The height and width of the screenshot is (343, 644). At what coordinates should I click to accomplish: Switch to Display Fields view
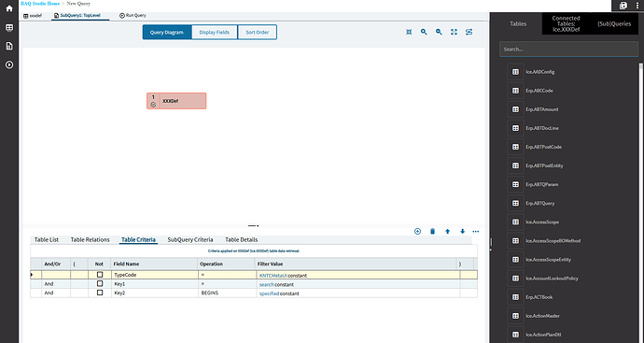pyautogui.click(x=215, y=32)
